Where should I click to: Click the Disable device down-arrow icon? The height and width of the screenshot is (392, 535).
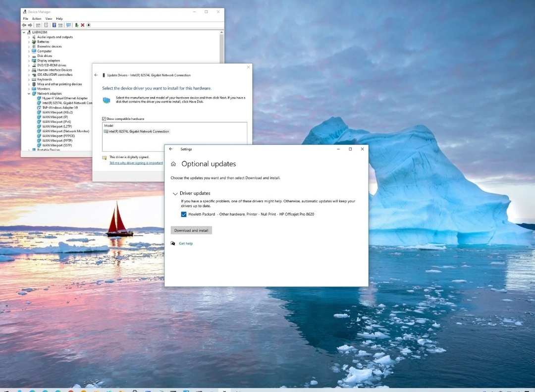point(88,25)
